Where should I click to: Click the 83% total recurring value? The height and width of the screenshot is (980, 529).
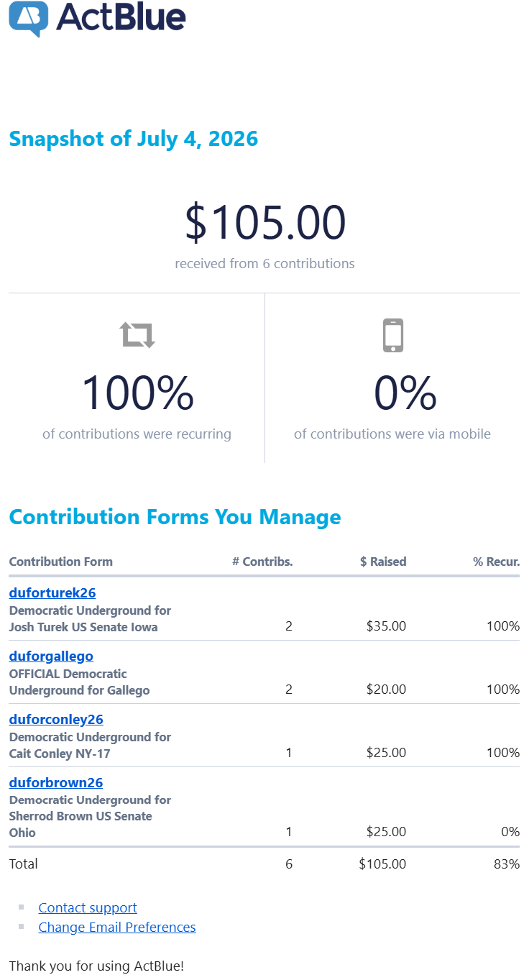tap(507, 864)
